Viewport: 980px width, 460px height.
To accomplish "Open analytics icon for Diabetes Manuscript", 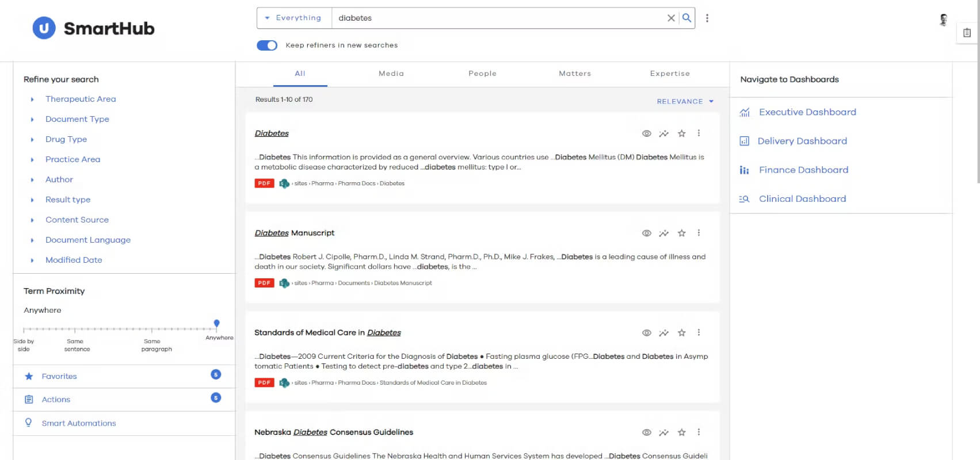I will 664,233.
